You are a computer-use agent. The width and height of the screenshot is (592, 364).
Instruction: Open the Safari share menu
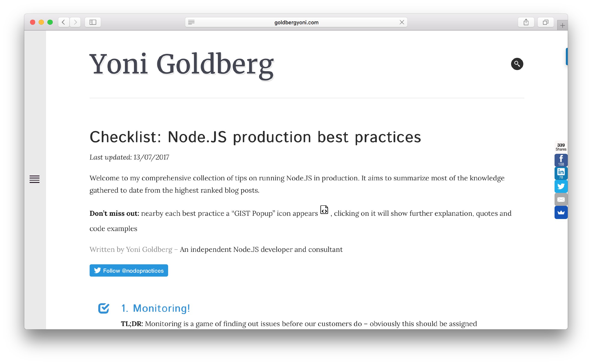526,22
